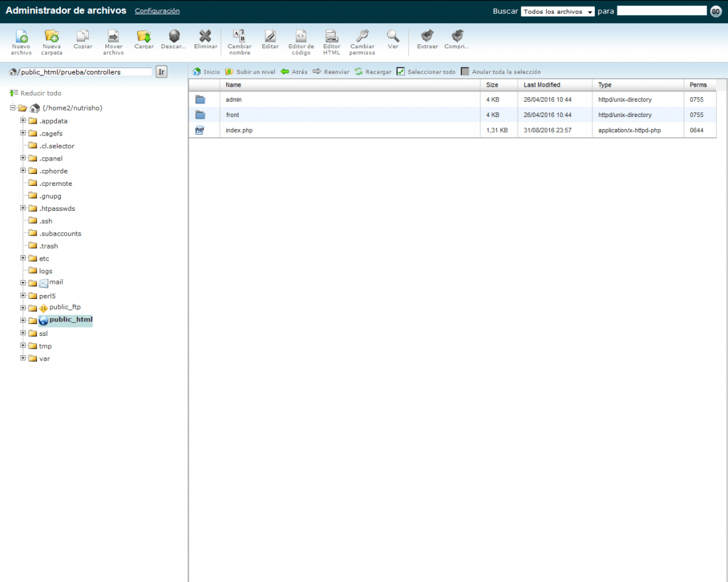Click the Ir path button
This screenshot has height=582, width=728.
coord(161,72)
